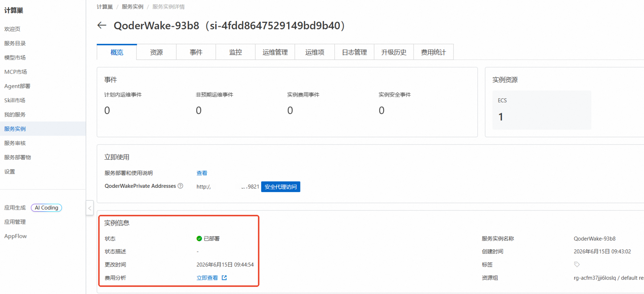Open the 资源 tab

tap(156, 52)
